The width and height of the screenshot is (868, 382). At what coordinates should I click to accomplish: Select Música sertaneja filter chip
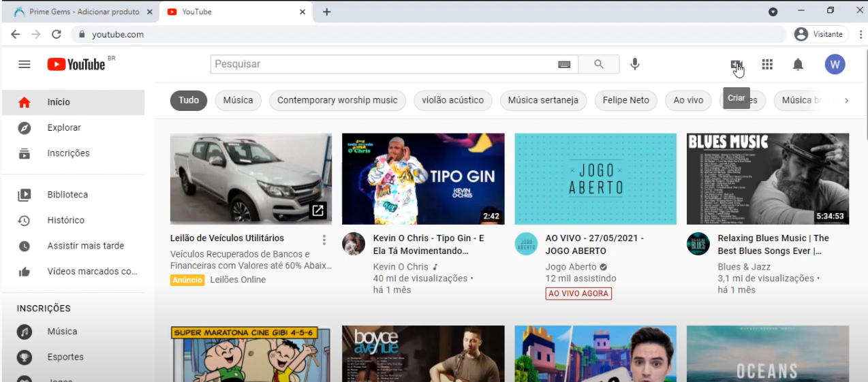click(543, 100)
